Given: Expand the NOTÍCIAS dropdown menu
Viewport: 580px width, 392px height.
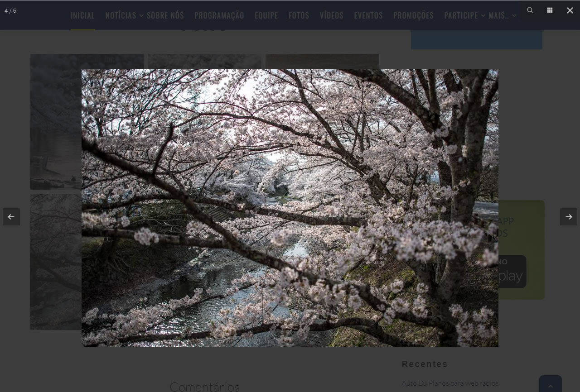Looking at the screenshot, I should [x=124, y=15].
